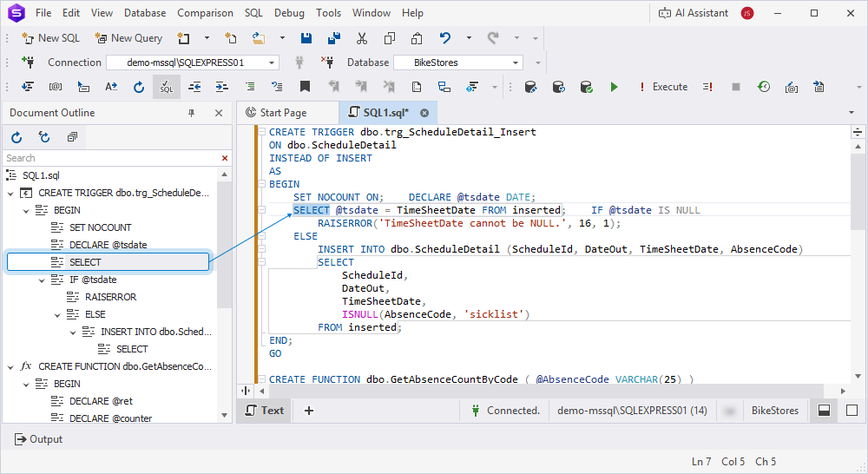Open the dropdown arrow next to Undo

point(469,38)
